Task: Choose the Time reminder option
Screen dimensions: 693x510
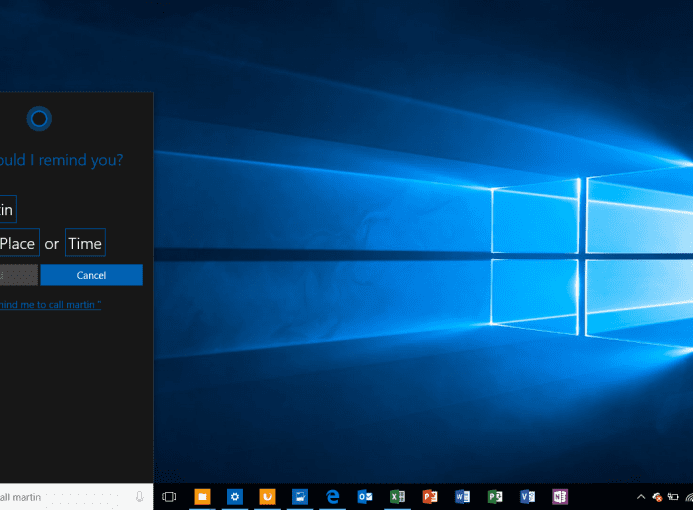Action: (x=85, y=243)
